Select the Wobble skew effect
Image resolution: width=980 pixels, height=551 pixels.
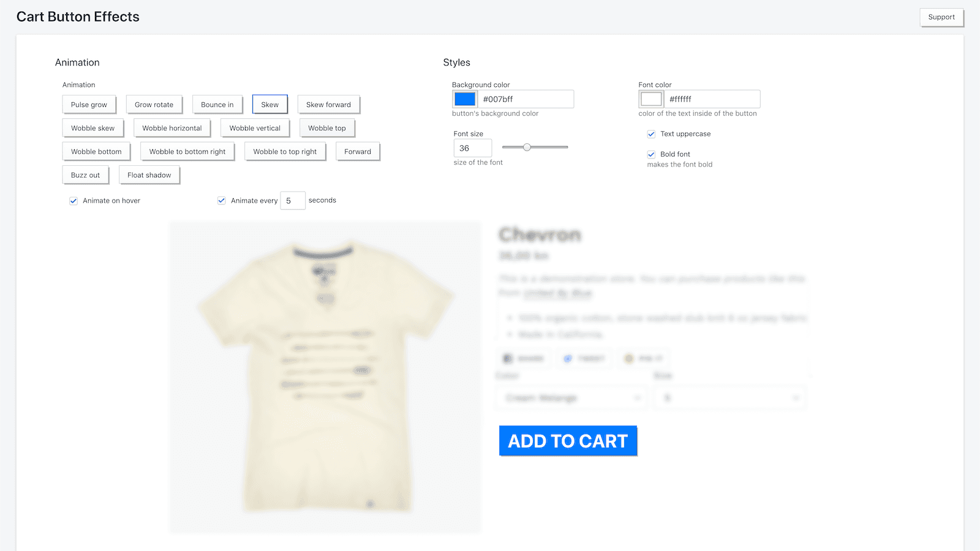[93, 128]
